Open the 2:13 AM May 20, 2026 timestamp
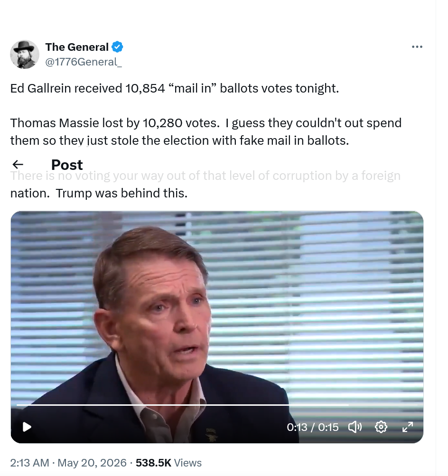Image resolution: width=448 pixels, height=476 pixels. pyautogui.click(x=68, y=463)
